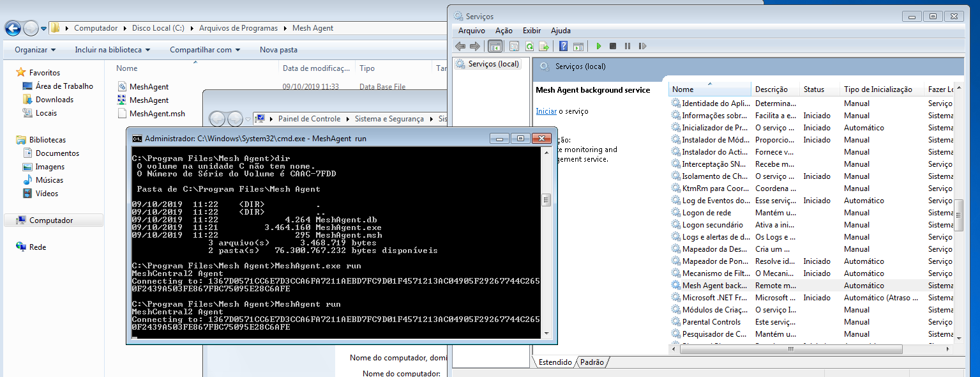Open the Organizar dropdown in Explorer
The image size is (980, 377).
click(x=35, y=50)
